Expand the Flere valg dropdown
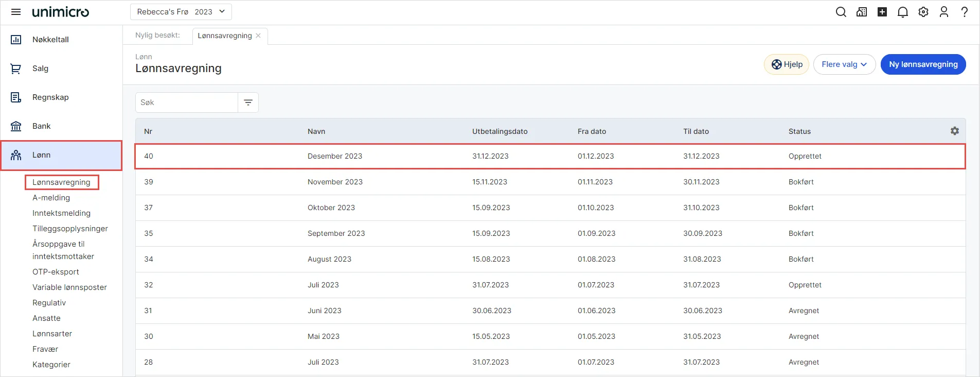The height and width of the screenshot is (377, 980). pos(844,64)
